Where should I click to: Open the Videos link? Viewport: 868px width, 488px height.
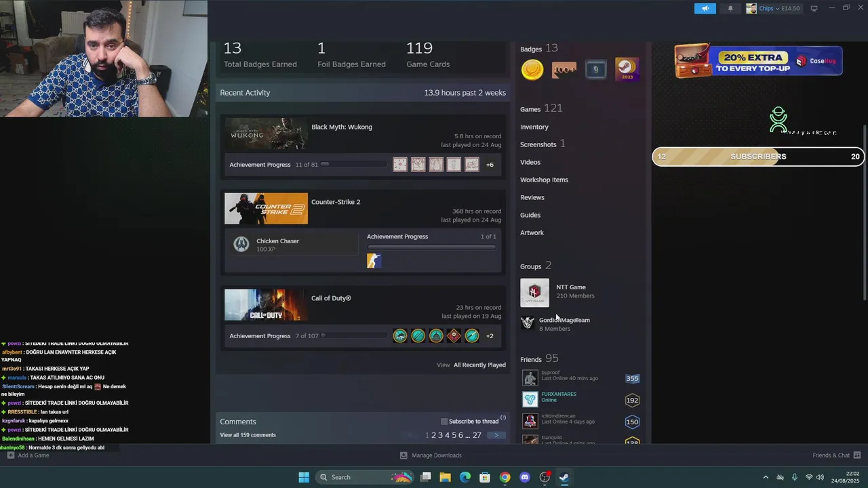[x=530, y=162]
